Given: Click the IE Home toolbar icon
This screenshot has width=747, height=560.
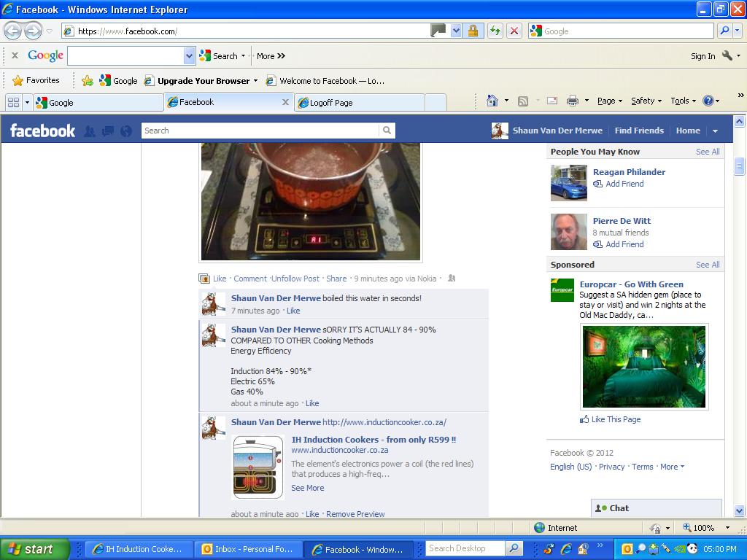Looking at the screenshot, I should point(492,101).
